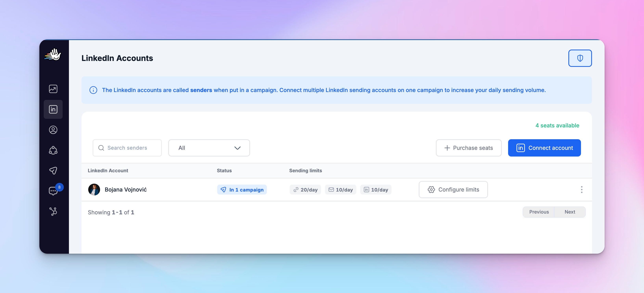Click the LinkedIn 10/day InMail limit chip
This screenshot has height=293, width=644.
pos(376,190)
